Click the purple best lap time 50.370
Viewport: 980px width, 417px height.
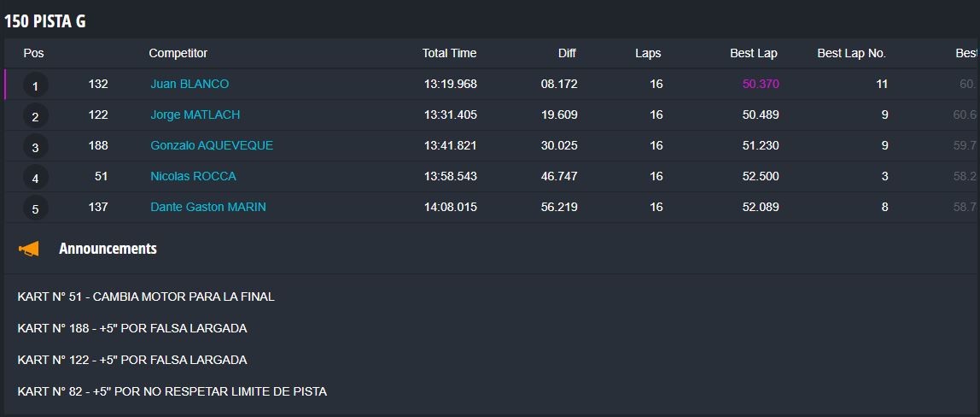pyautogui.click(x=761, y=84)
